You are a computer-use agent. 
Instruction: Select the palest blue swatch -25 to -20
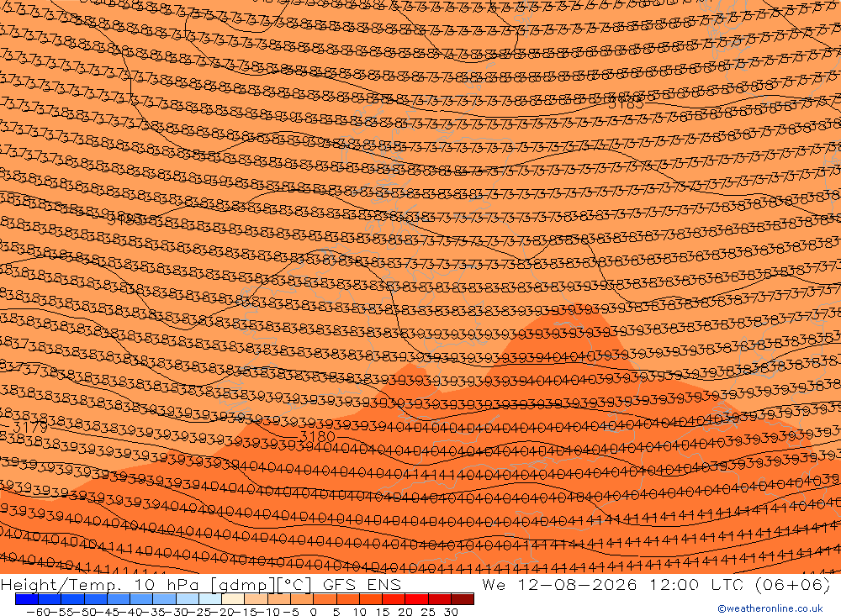tap(210, 599)
